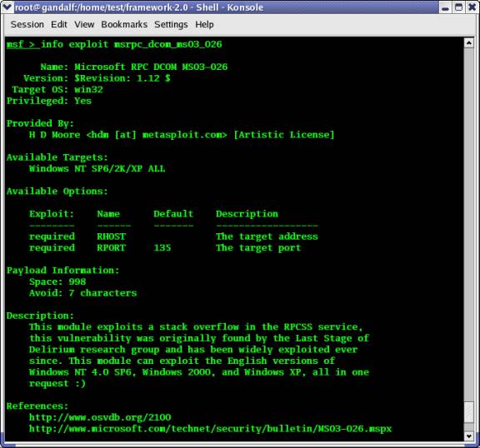This screenshot has width=480, height=448.
Task: Close the Konsole window
Action: 472,7
